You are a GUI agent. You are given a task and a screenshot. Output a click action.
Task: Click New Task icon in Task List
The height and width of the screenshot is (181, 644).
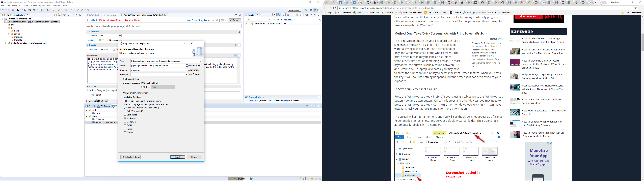(272, 15)
